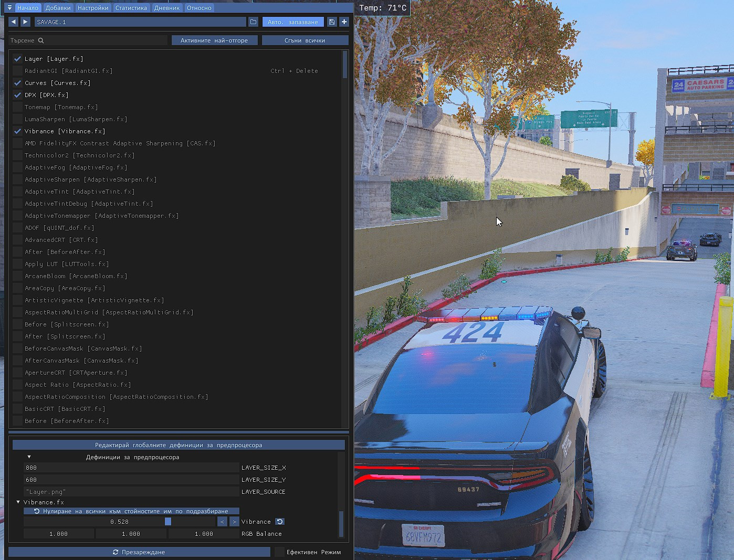Click third RGB Balance value field
Viewport: 734px width, 560px height.
pos(204,534)
